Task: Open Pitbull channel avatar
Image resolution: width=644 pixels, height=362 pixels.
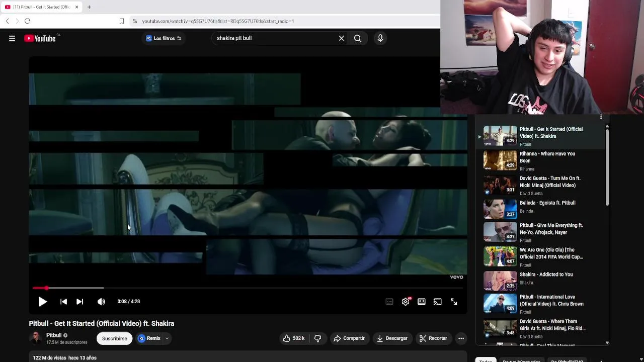Action: [36, 338]
